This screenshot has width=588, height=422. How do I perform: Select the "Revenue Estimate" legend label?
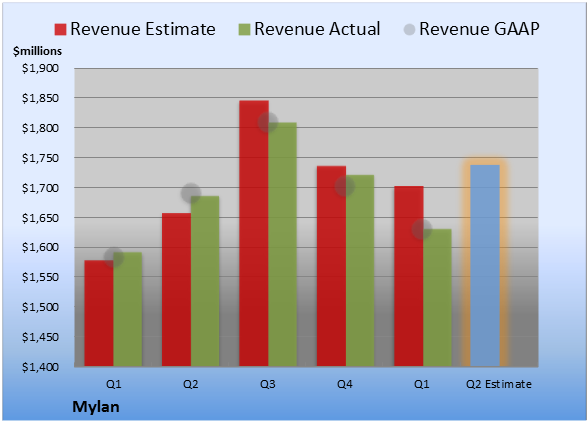point(143,29)
